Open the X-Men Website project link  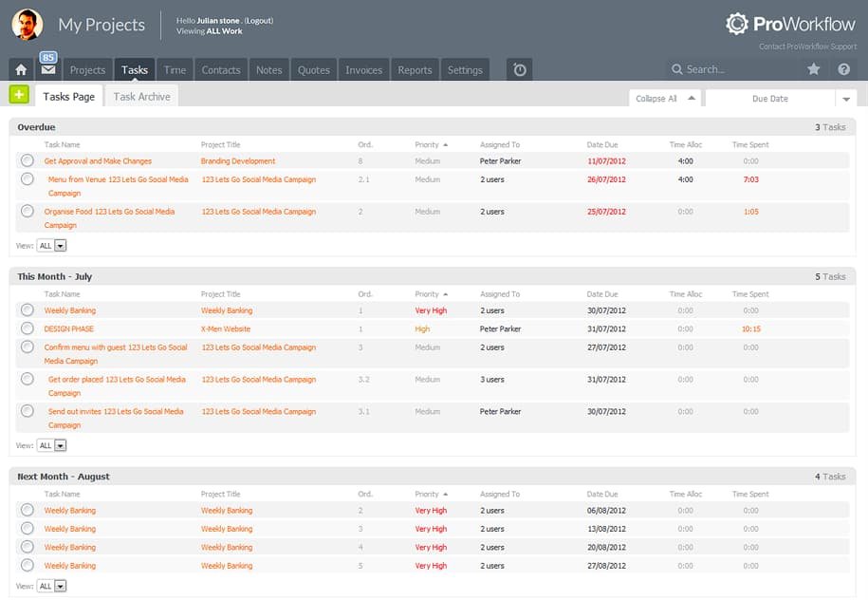click(226, 328)
